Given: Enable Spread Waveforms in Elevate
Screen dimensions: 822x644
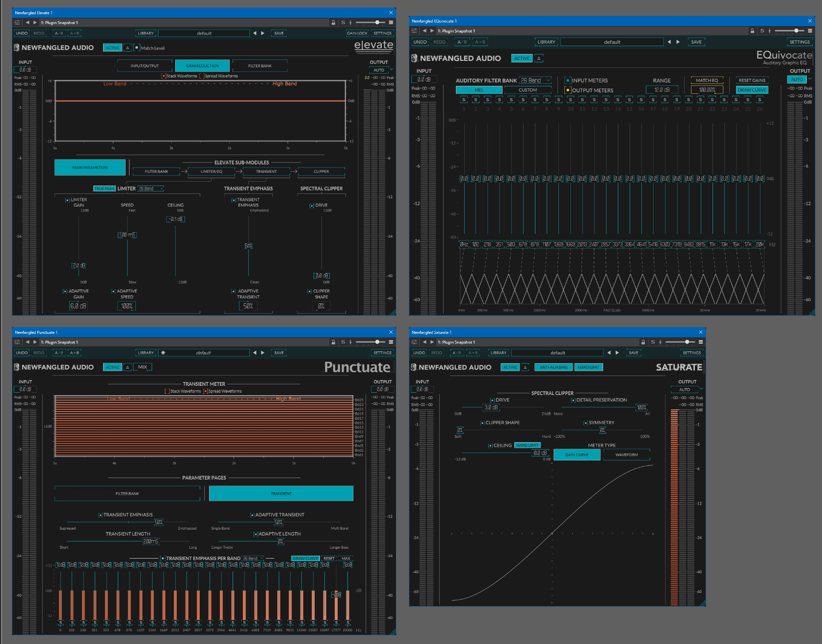Looking at the screenshot, I should (202, 76).
